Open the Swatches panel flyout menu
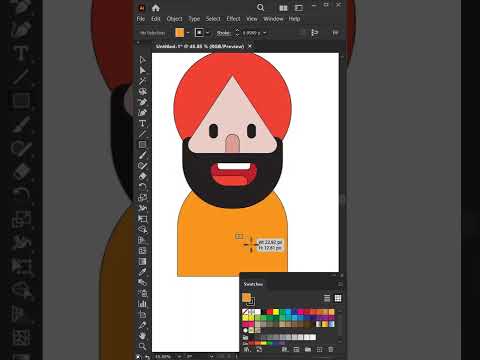This screenshot has height=360, width=480. pos(340,284)
